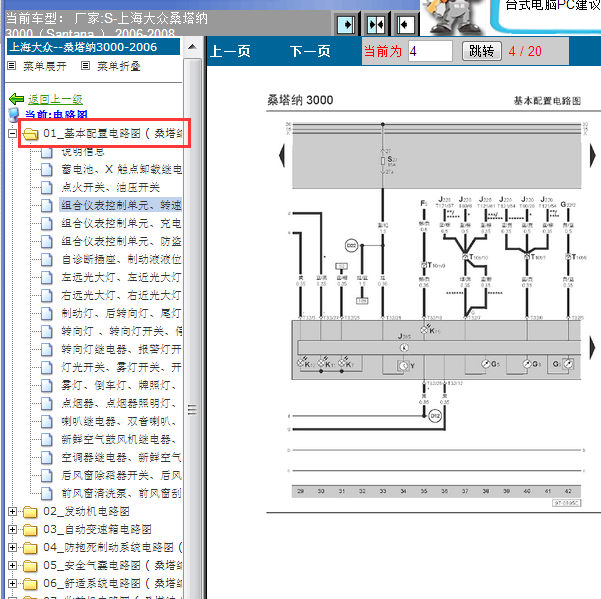Select the 灯光开关、雾灯开关 tree item
The height and width of the screenshot is (599, 601).
[121, 367]
